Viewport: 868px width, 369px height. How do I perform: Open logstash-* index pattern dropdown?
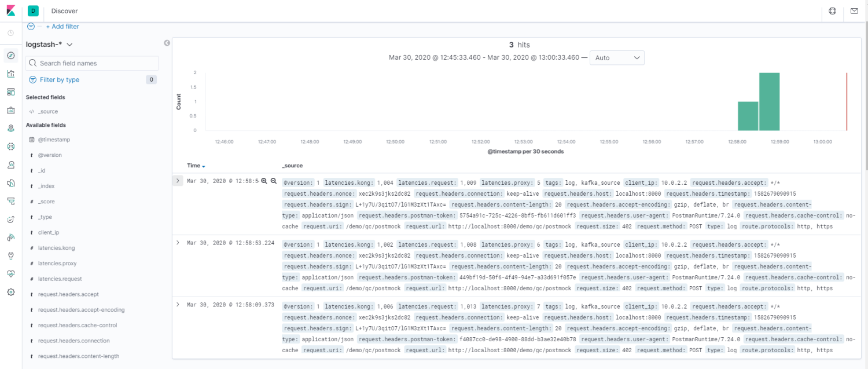(x=49, y=45)
